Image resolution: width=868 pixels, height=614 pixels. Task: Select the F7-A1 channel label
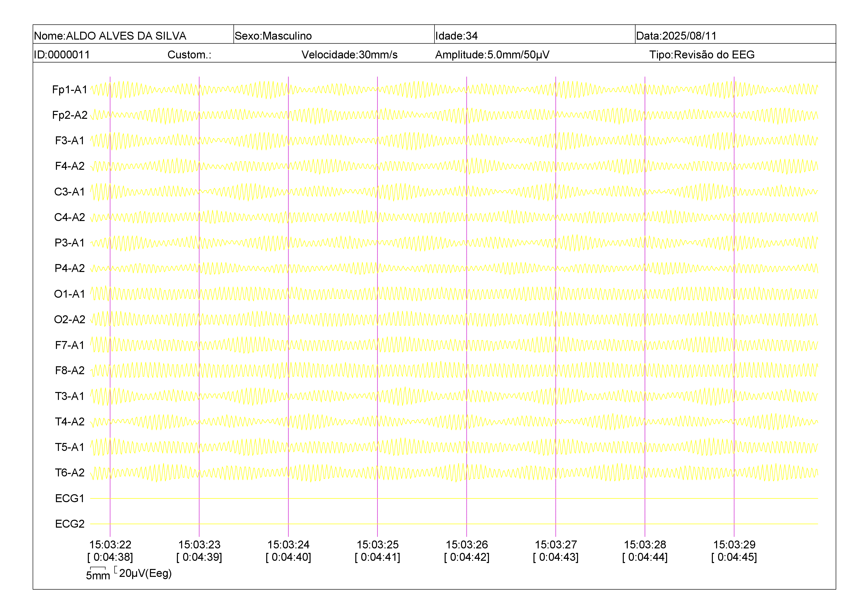[x=70, y=345]
